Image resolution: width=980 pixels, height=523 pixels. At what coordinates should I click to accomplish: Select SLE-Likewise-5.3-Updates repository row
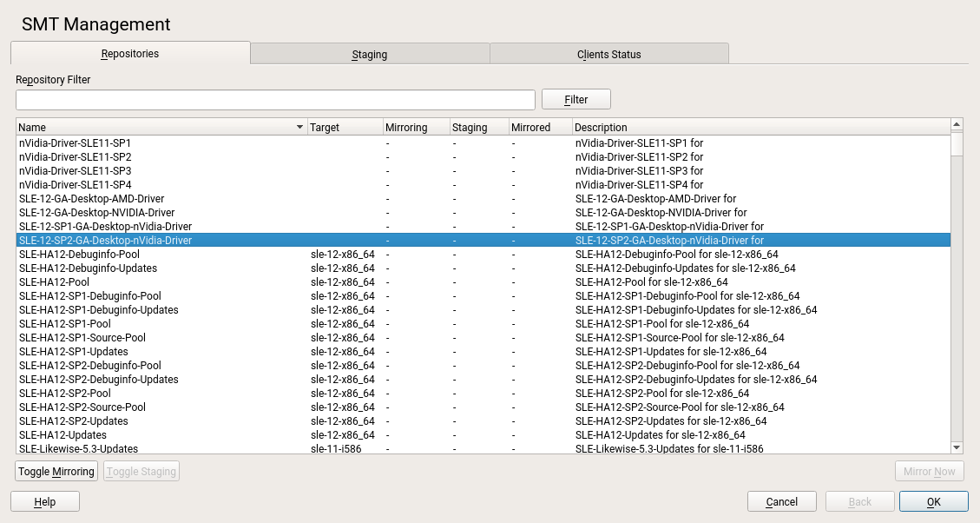tap(78, 449)
